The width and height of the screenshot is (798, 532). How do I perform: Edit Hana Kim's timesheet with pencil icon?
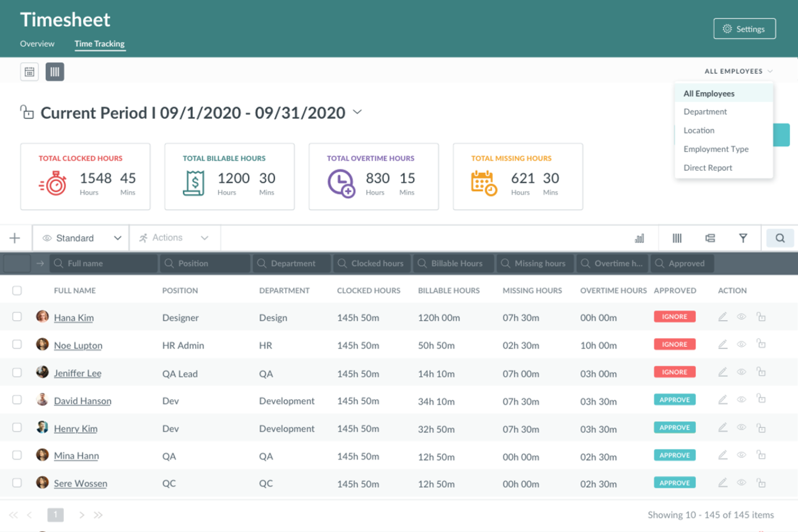(723, 317)
